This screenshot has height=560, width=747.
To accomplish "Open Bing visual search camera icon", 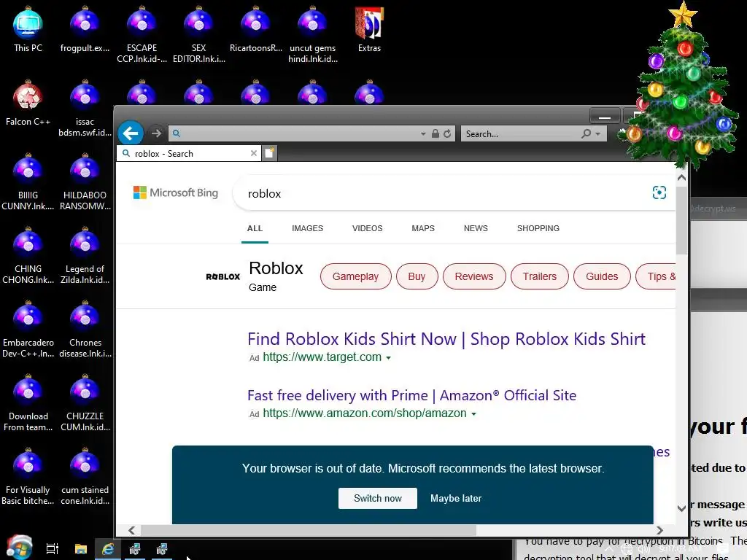I will coord(659,192).
